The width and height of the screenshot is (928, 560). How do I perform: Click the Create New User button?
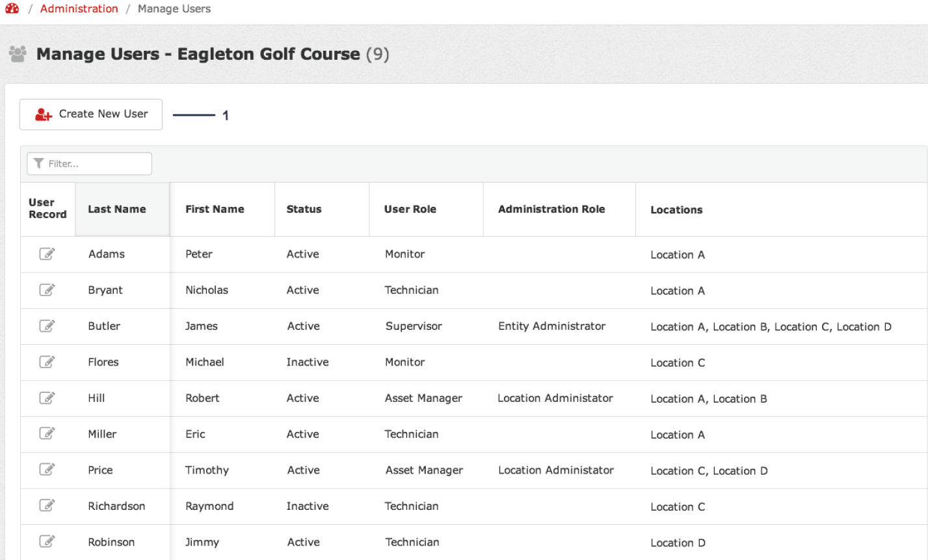pyautogui.click(x=91, y=114)
